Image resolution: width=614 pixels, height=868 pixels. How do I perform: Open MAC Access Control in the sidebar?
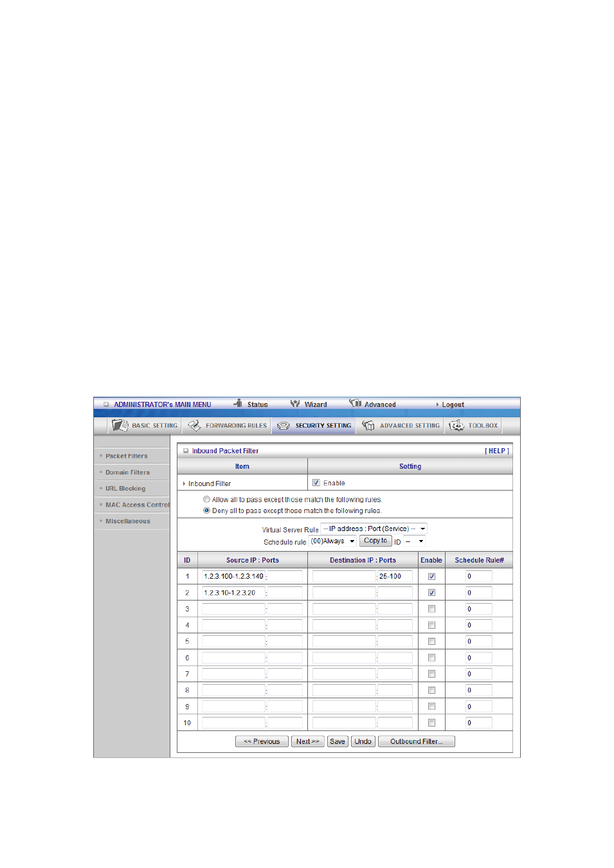pyautogui.click(x=138, y=505)
